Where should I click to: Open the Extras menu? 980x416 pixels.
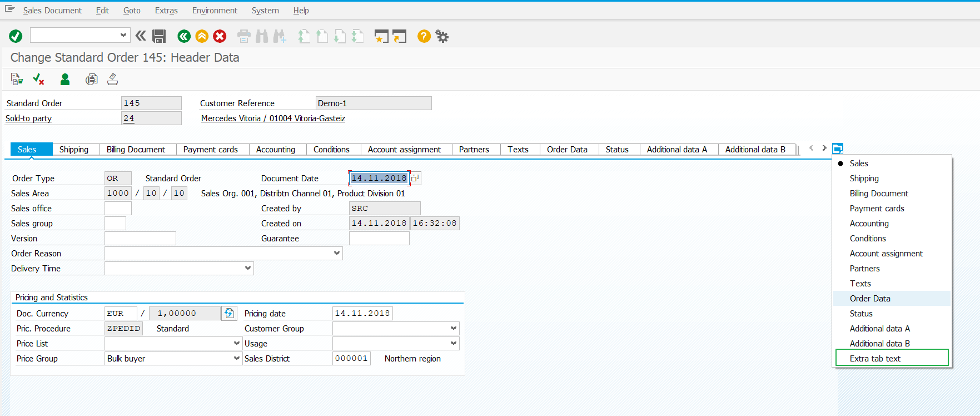166,11
